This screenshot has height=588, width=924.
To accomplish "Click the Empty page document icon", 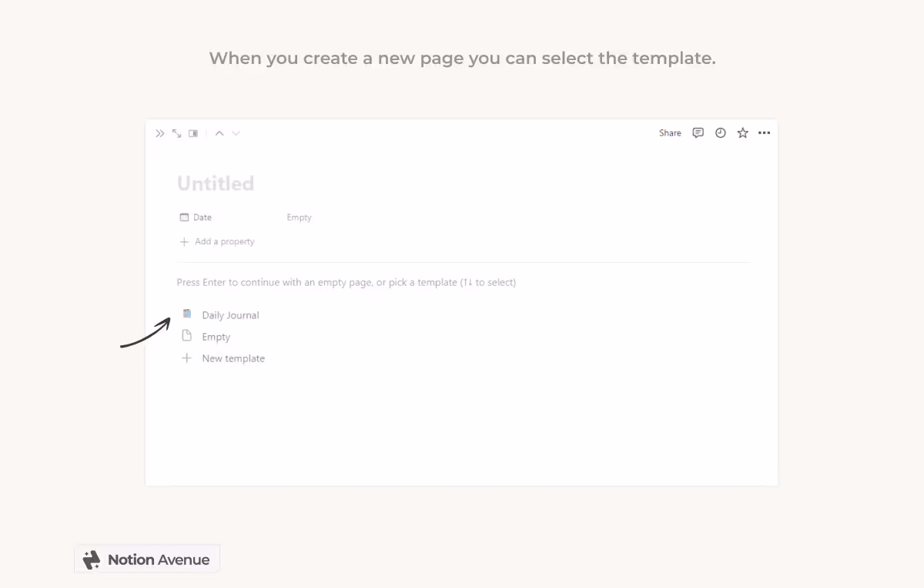I will (x=186, y=336).
